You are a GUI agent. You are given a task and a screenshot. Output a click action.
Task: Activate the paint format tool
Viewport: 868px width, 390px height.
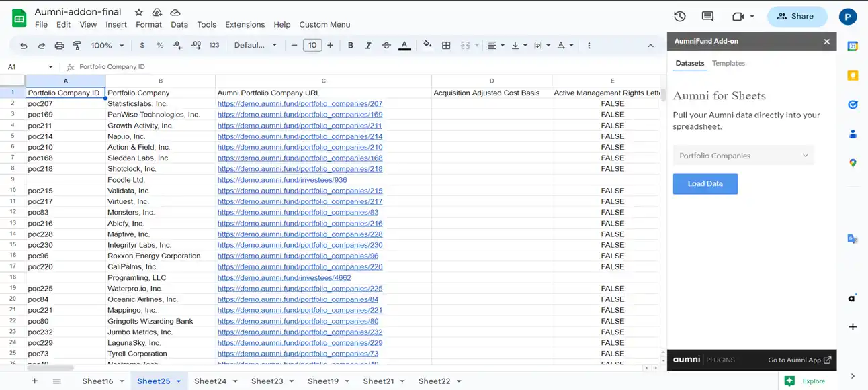77,46
